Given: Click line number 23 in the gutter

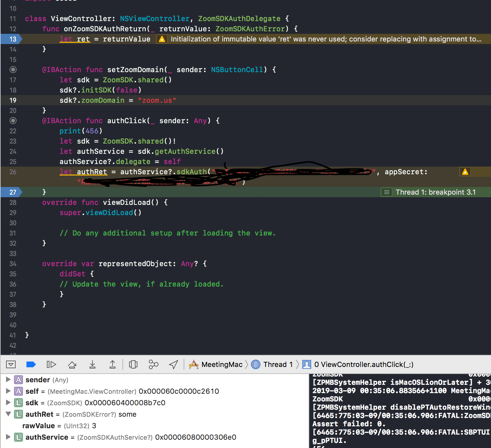Looking at the screenshot, I should coord(13,141).
